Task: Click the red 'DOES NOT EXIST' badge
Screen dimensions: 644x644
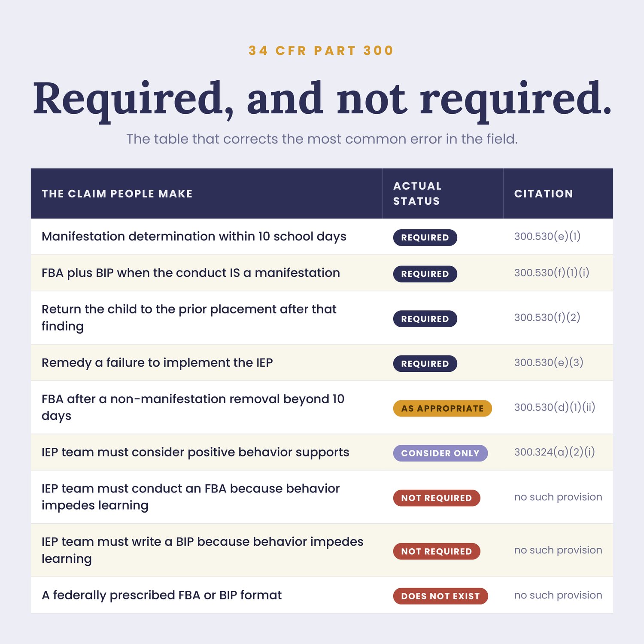Action: 440,596
